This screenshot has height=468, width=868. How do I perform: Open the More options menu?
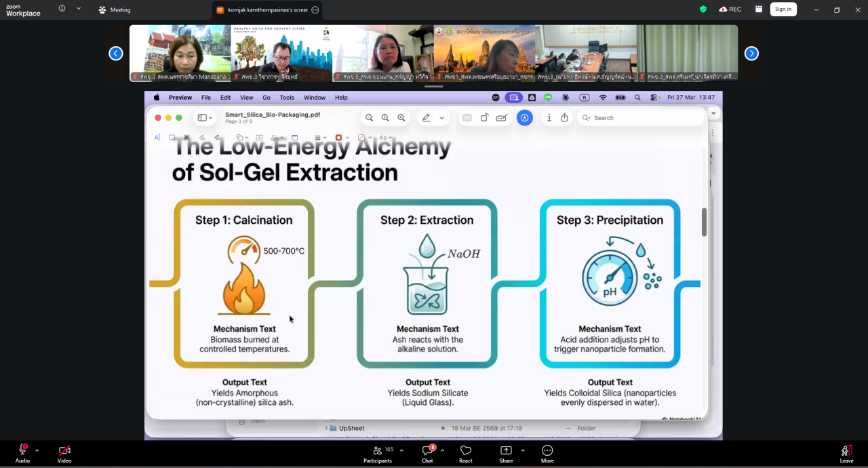pos(547,452)
